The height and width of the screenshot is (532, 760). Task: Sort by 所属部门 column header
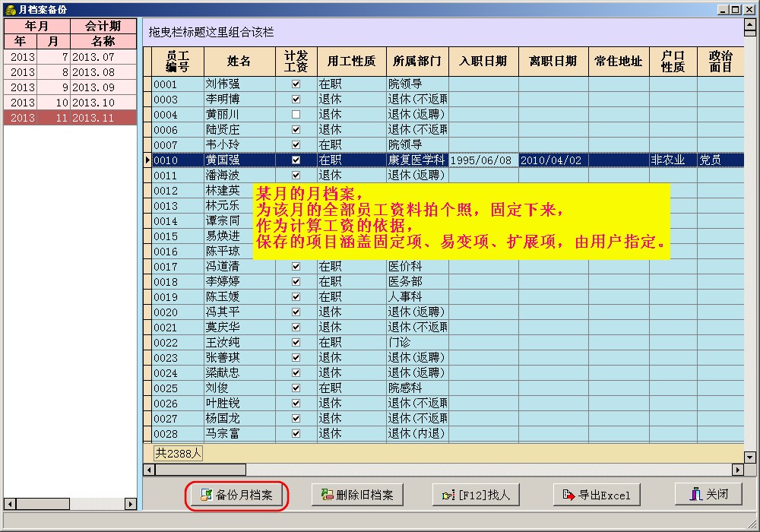pos(417,62)
